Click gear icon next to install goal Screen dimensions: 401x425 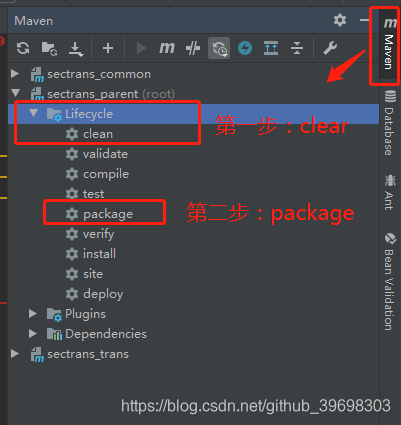point(72,254)
